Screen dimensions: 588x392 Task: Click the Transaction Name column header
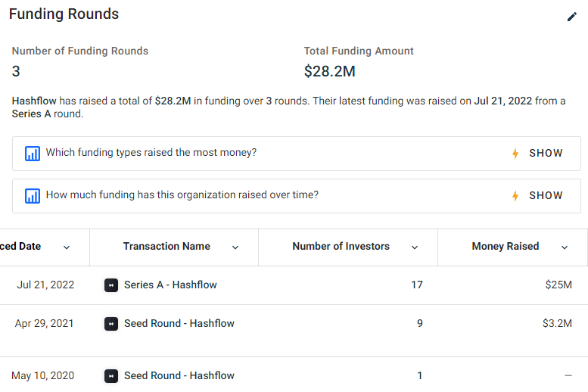[166, 247]
